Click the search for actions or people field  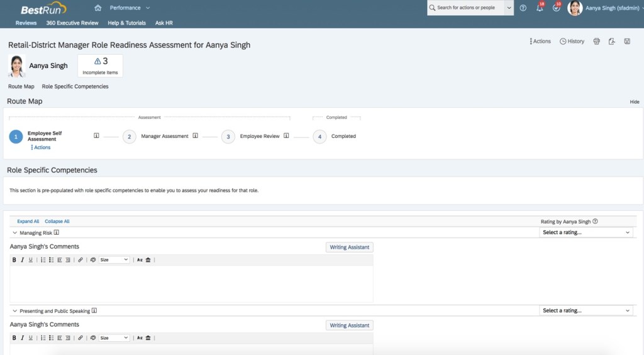tap(466, 8)
